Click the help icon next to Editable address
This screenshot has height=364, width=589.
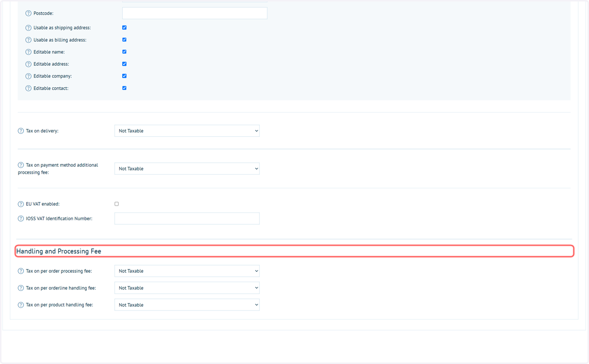28,64
